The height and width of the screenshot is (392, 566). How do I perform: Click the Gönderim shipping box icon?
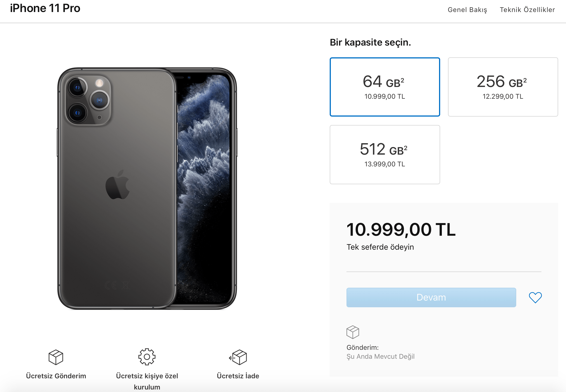(353, 332)
